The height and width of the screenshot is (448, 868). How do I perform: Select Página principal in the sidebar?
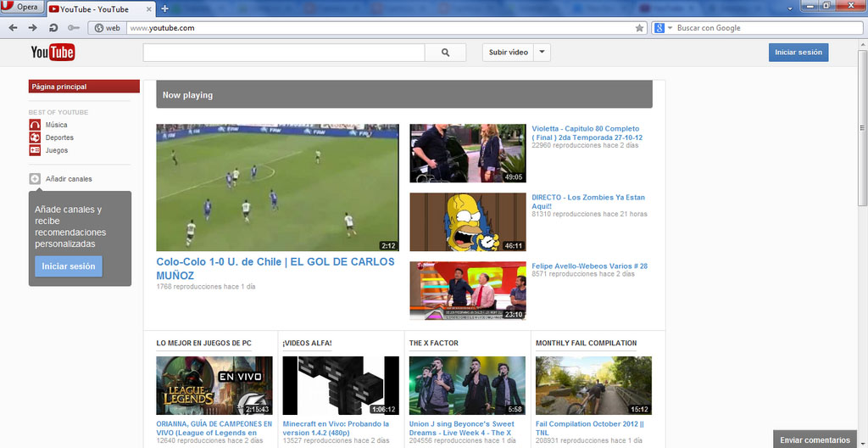point(84,87)
